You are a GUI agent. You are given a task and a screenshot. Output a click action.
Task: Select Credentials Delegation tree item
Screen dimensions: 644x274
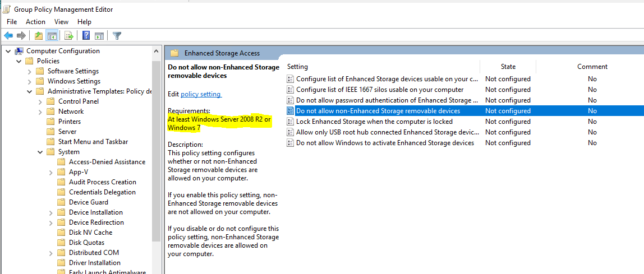click(102, 192)
